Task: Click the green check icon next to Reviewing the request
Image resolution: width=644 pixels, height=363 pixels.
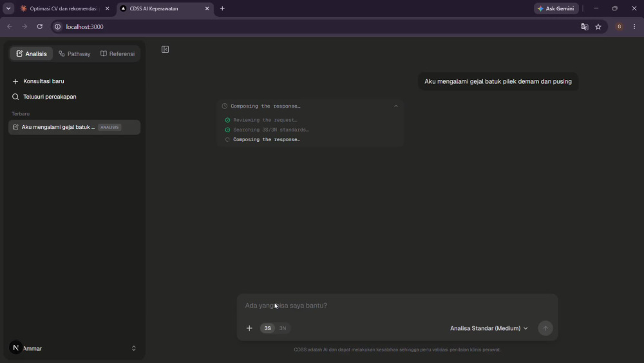Action: point(227,120)
